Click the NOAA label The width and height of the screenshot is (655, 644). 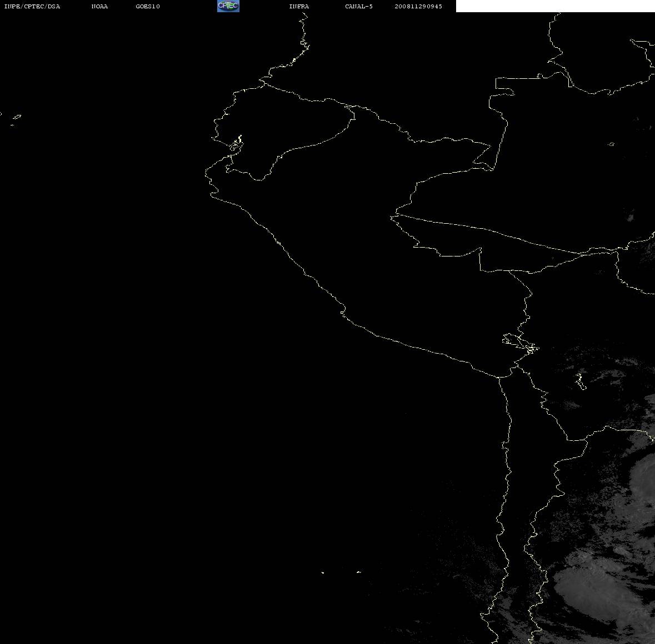click(x=99, y=6)
